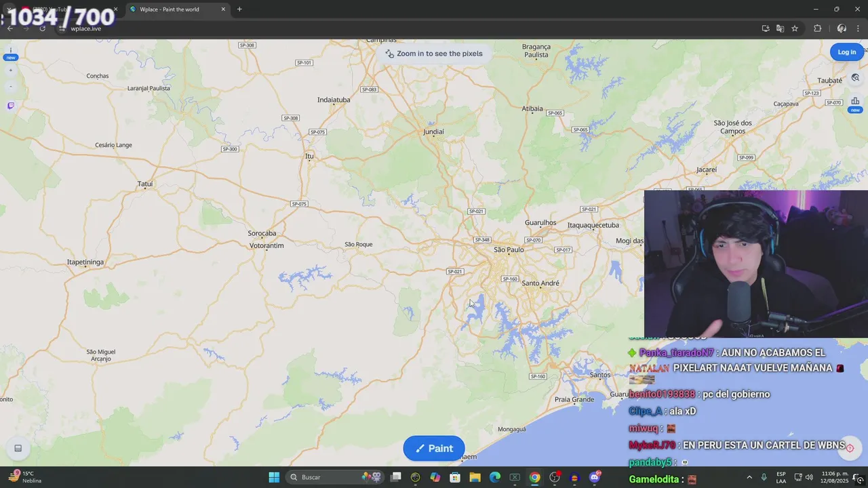This screenshot has height=488, width=868.
Task: Open Google Translate page icon
Action: click(x=780, y=28)
